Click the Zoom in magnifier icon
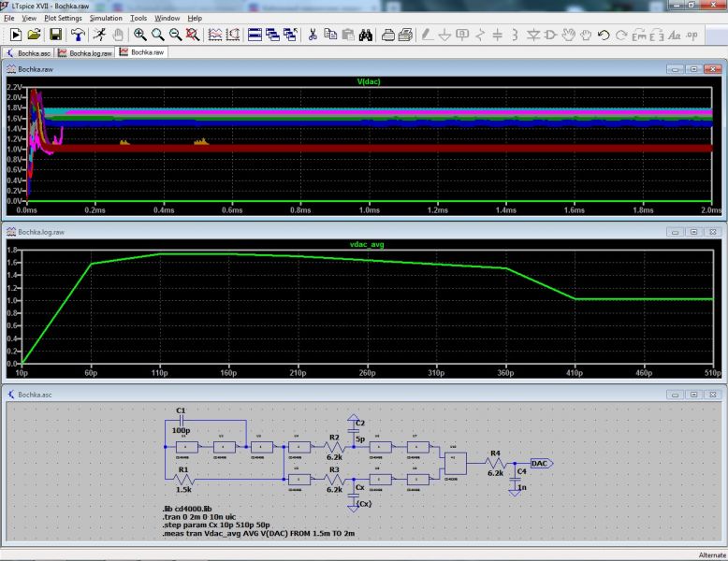728x561 pixels. [140, 35]
